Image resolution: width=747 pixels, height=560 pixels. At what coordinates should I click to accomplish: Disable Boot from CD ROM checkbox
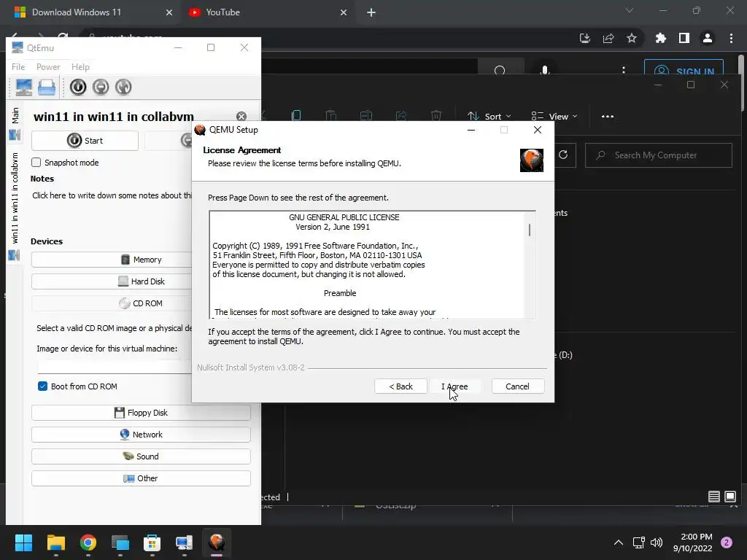[42, 386]
